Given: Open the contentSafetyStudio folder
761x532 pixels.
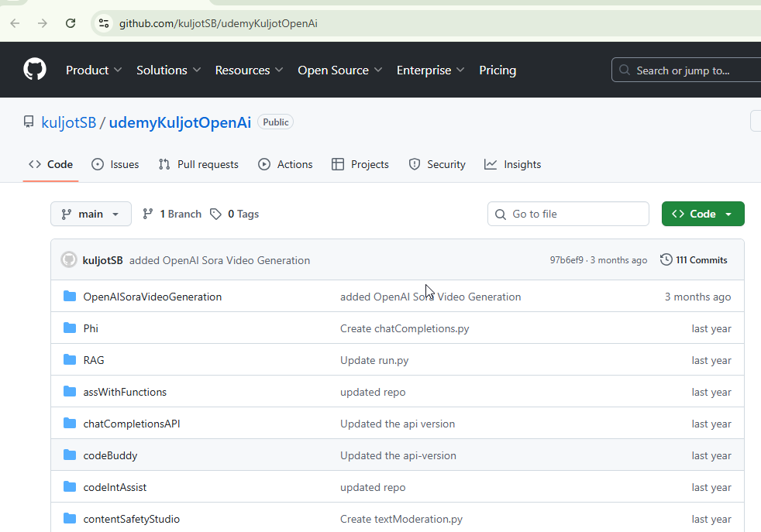Looking at the screenshot, I should click(132, 519).
